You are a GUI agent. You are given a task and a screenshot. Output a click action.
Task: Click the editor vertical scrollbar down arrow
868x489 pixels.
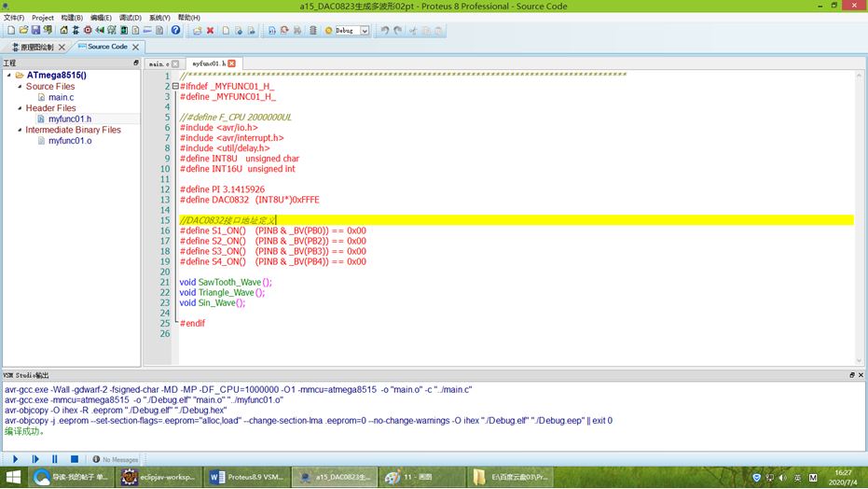click(x=860, y=360)
